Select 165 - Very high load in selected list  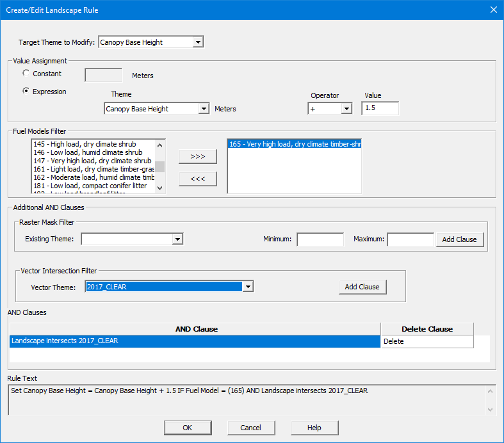295,144
